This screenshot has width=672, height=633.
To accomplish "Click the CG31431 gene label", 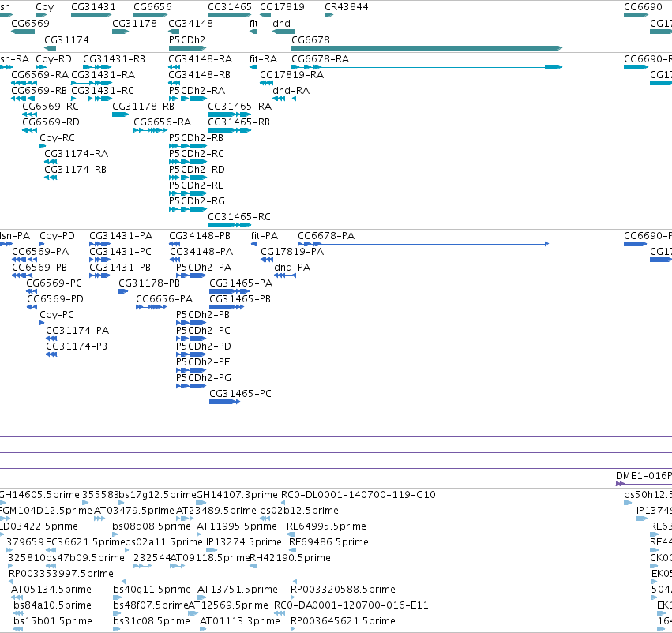I will pos(93,7).
